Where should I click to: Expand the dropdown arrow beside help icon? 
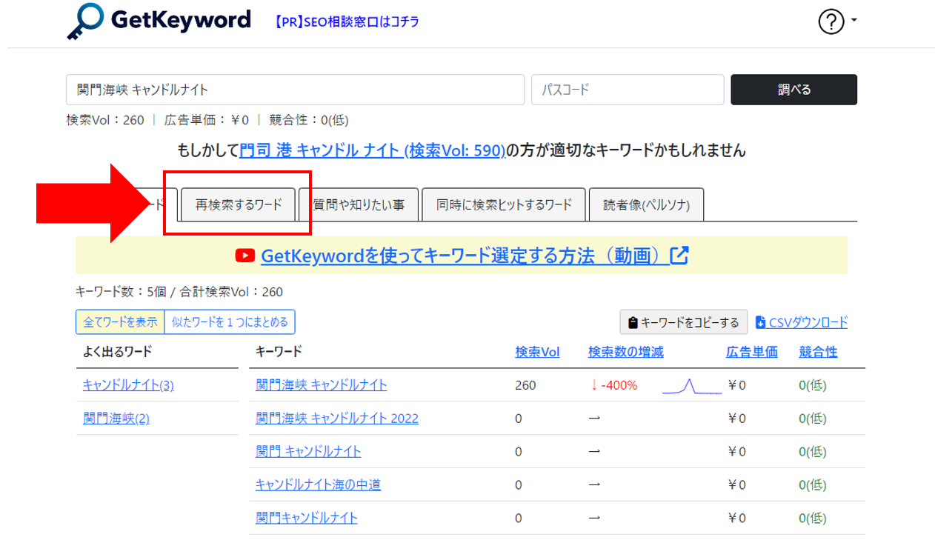coord(854,21)
